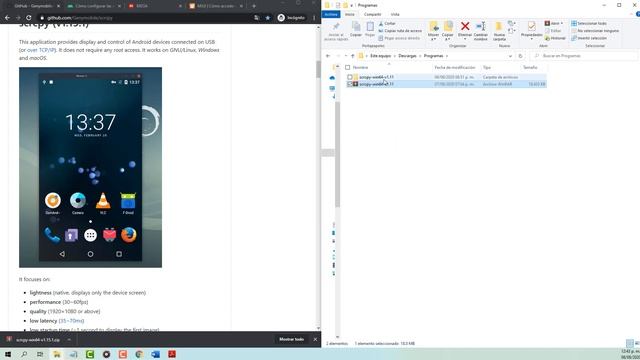Click Invertir selección
This screenshot has height=360, width=640.
pos(589,38)
